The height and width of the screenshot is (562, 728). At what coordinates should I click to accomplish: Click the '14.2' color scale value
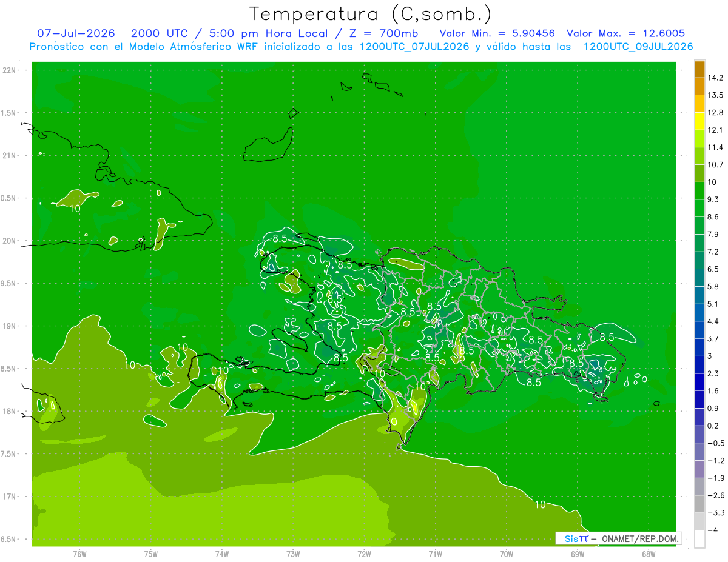pyautogui.click(x=715, y=78)
